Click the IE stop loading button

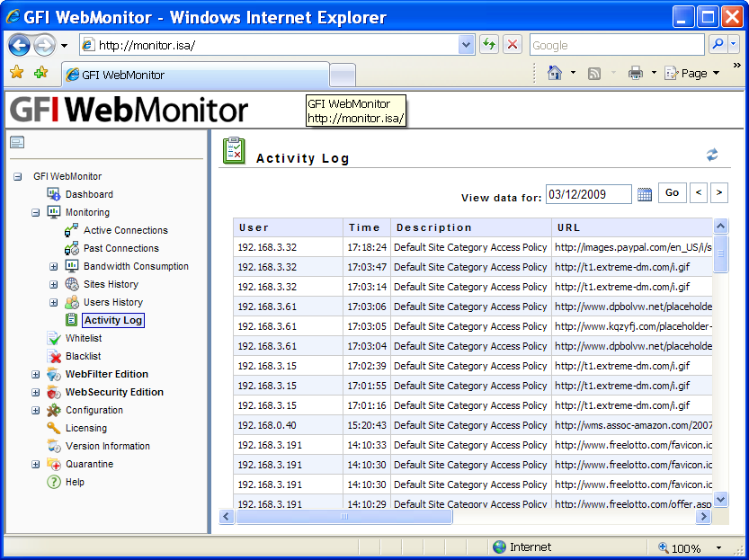click(512, 45)
